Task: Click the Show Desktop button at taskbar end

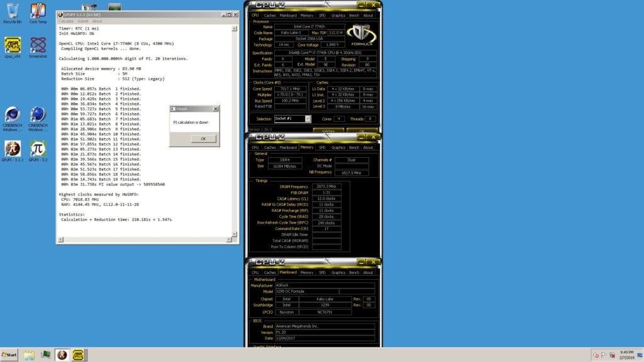Action: tap(640, 355)
